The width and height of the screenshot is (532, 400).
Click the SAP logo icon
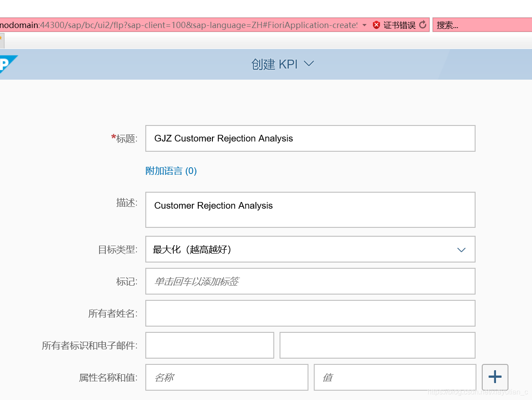pos(8,64)
